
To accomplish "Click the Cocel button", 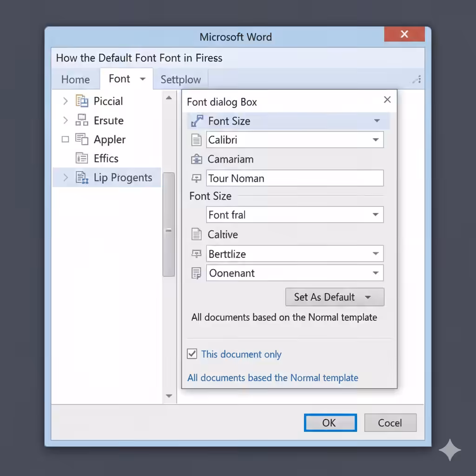I will tap(390, 423).
